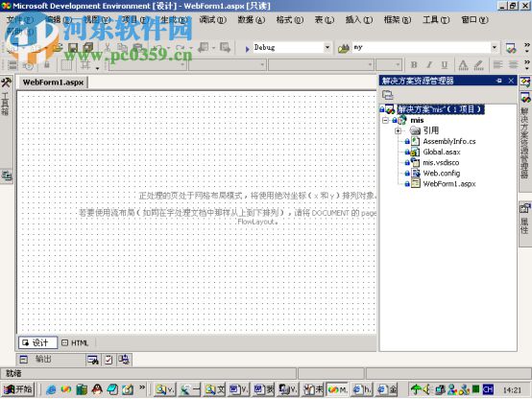Open the 插入 menu
This screenshot has height=399, width=532.
click(x=359, y=20)
